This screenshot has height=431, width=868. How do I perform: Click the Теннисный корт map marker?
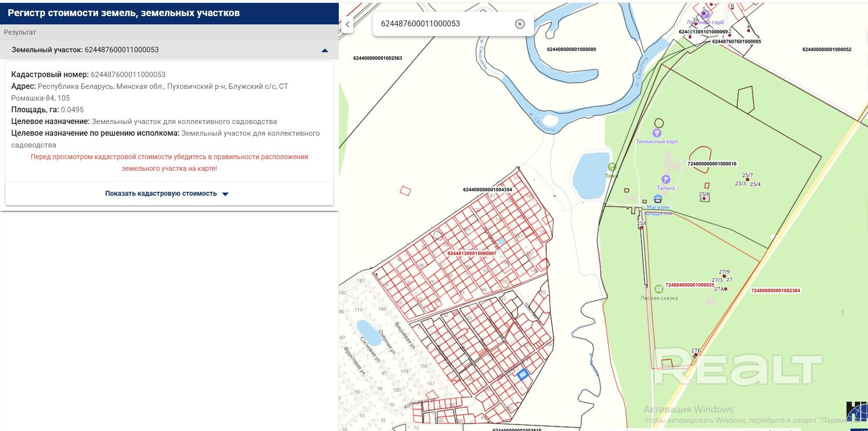(x=657, y=133)
